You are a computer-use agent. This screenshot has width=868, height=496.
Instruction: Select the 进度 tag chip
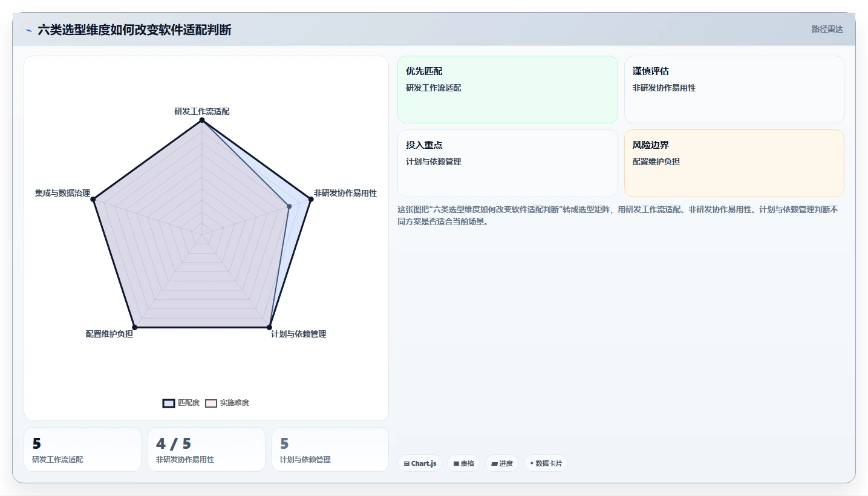(502, 463)
